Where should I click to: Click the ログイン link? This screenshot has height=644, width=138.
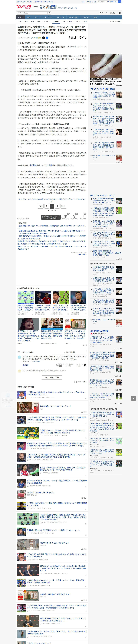tap(42, 8)
